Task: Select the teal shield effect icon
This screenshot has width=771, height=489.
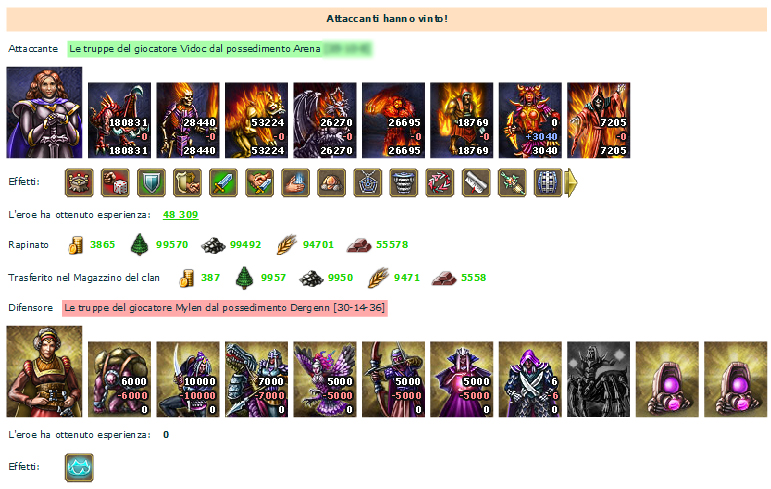Action: pyautogui.click(x=151, y=183)
